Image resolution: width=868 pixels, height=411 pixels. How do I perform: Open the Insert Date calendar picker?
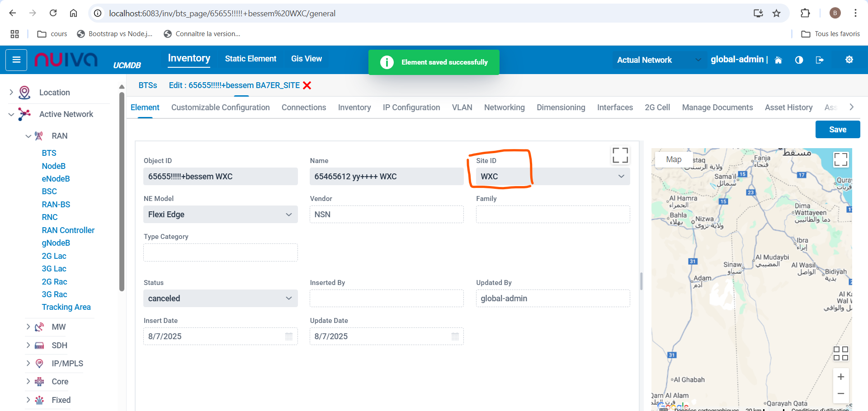click(x=289, y=336)
